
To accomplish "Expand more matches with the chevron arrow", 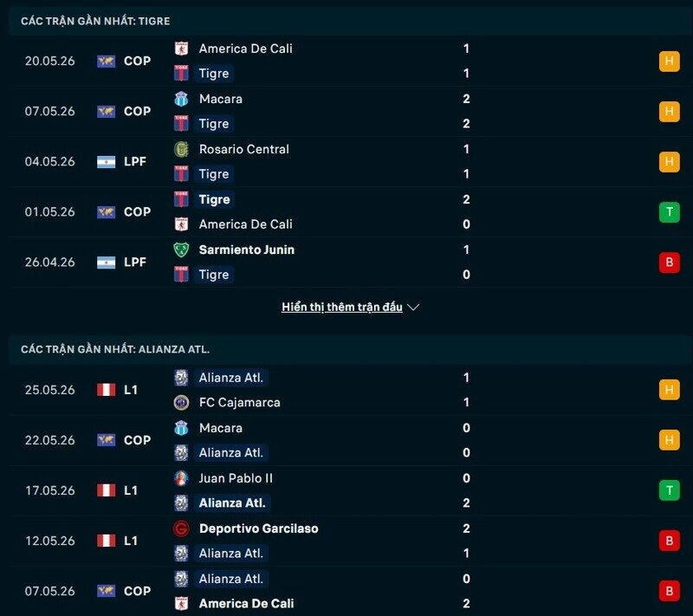I will point(413,307).
